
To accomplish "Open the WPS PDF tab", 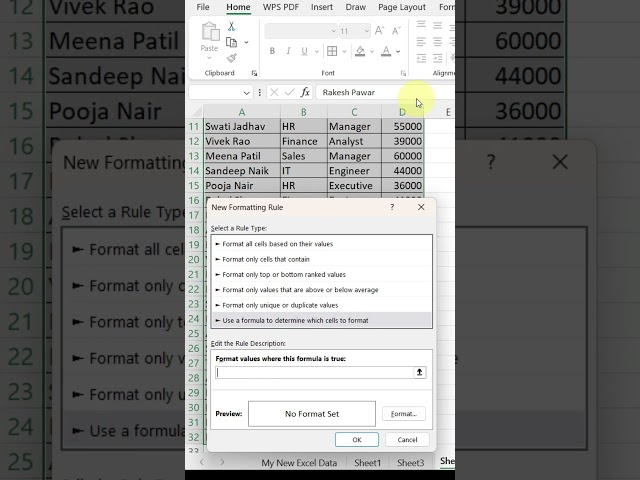I will coord(281,7).
